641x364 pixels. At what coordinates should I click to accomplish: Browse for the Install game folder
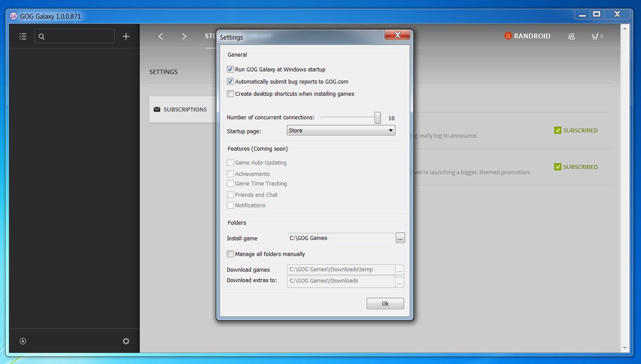(x=400, y=238)
